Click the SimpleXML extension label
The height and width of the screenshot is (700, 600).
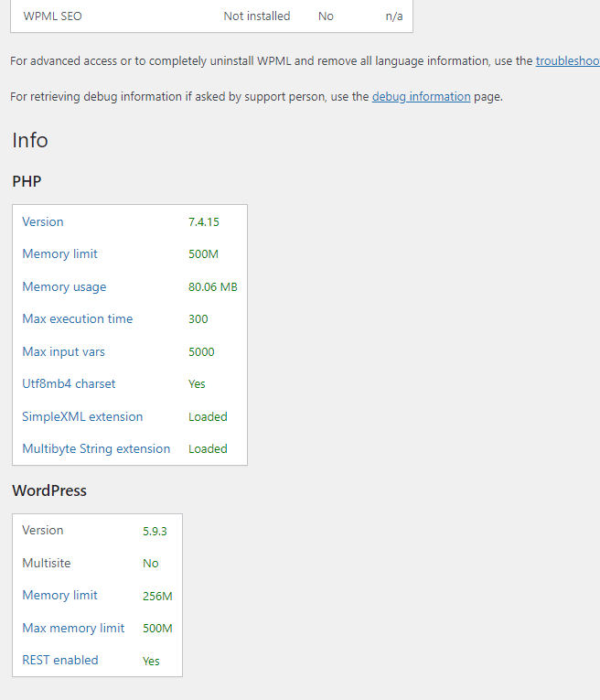(82, 416)
